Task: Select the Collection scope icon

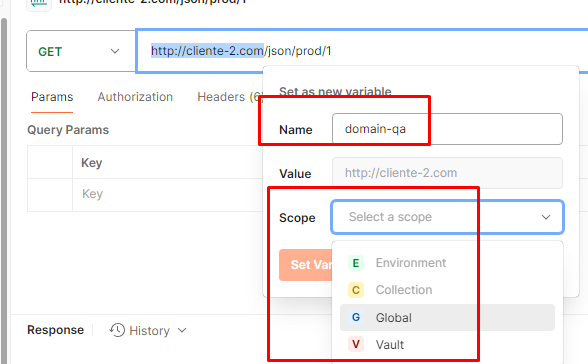Action: point(356,290)
